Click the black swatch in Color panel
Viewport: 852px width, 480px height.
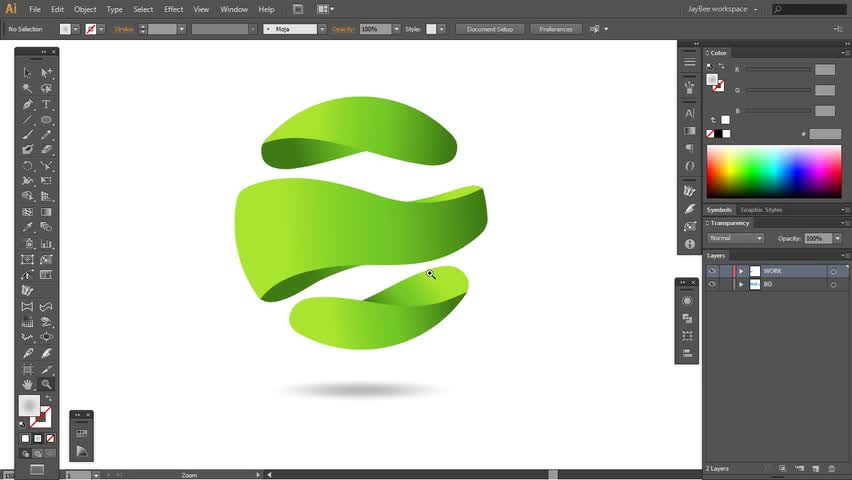click(718, 134)
